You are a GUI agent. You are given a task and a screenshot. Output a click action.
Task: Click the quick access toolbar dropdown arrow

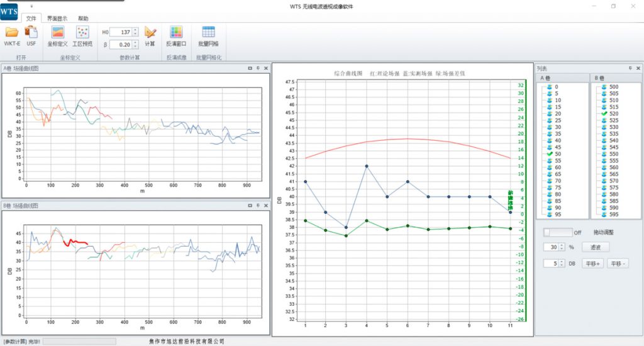(x=31, y=6)
